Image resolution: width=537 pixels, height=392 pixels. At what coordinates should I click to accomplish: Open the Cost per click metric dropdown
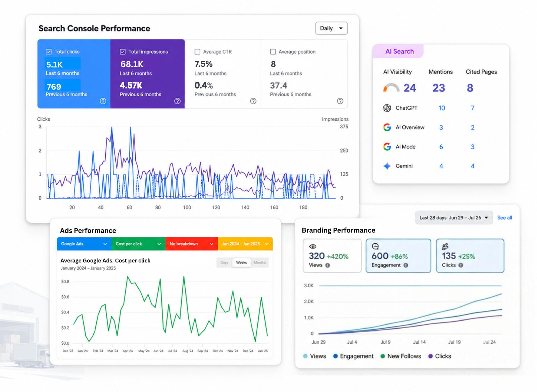pyautogui.click(x=138, y=244)
